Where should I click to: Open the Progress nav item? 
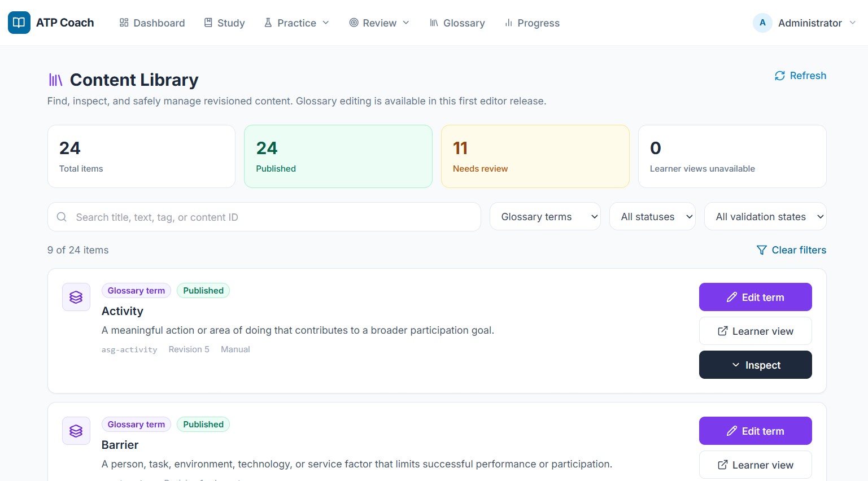pos(532,23)
